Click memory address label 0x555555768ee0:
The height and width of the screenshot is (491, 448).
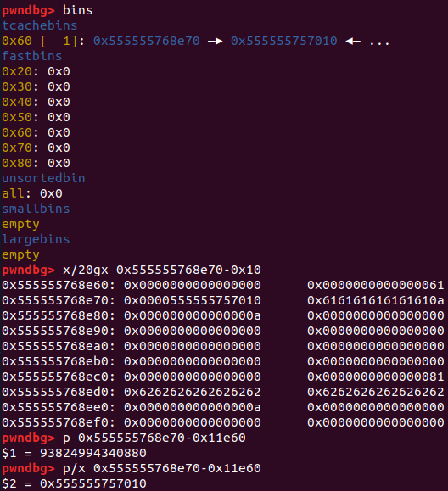pyautogui.click(x=59, y=407)
